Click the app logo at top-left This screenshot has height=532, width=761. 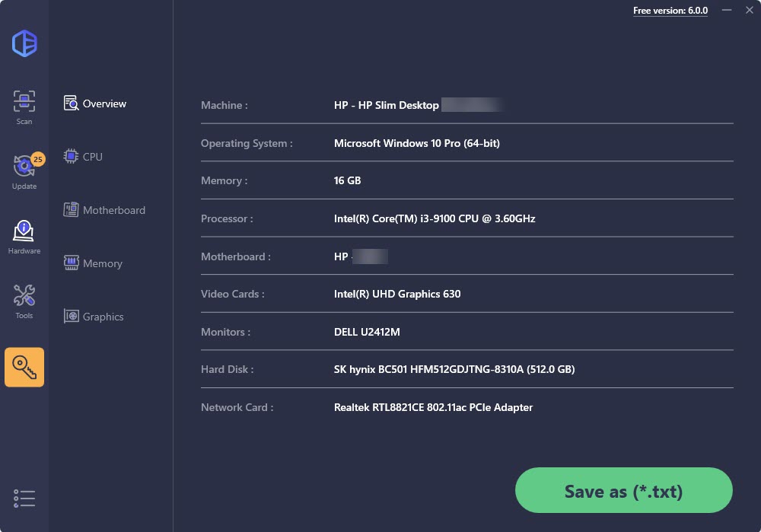[x=24, y=43]
